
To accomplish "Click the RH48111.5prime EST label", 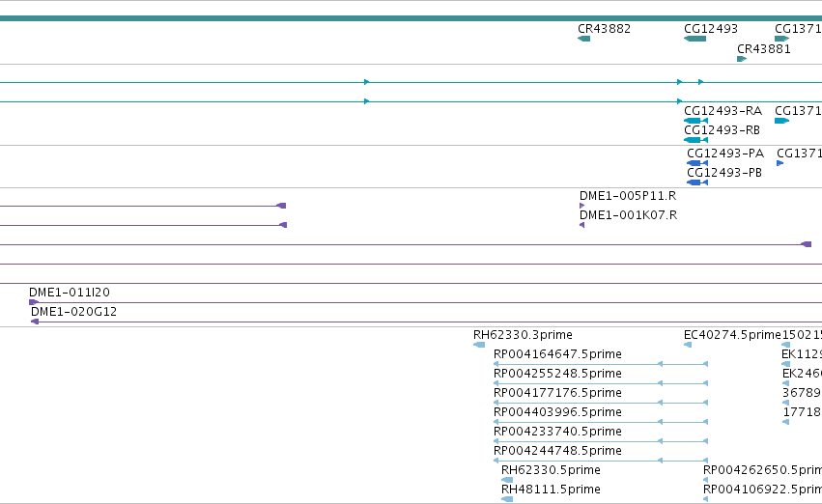I will [551, 490].
